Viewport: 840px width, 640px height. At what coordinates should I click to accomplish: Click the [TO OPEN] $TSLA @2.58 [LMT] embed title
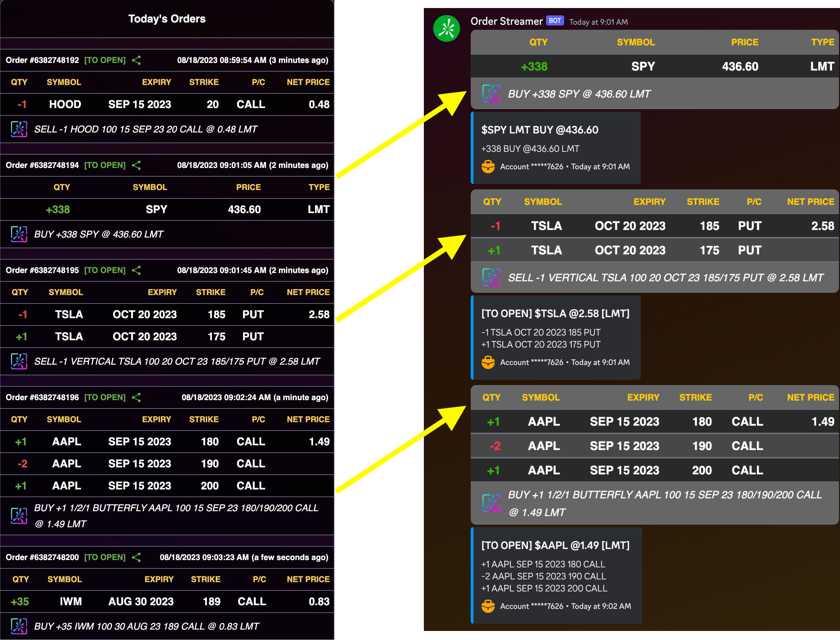tap(555, 313)
